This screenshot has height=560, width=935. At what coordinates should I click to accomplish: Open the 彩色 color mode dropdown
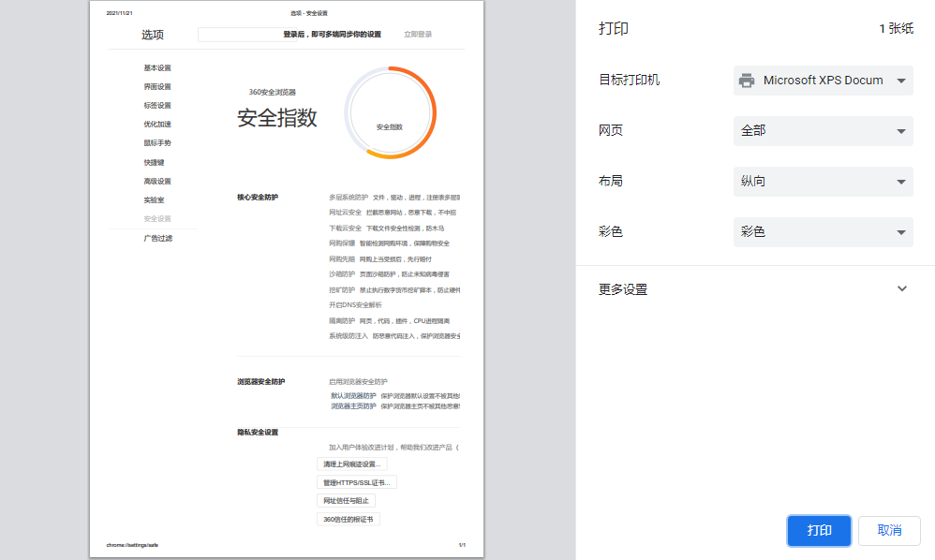(x=823, y=232)
